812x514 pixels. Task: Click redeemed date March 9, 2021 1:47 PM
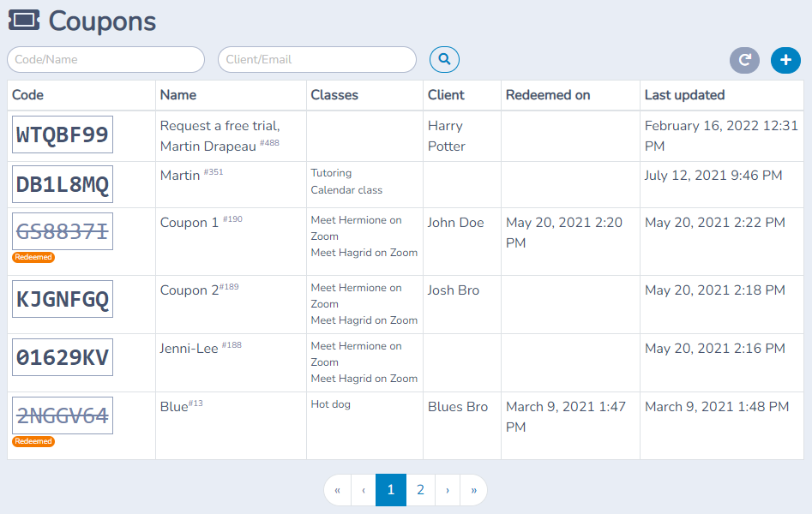[x=566, y=416]
